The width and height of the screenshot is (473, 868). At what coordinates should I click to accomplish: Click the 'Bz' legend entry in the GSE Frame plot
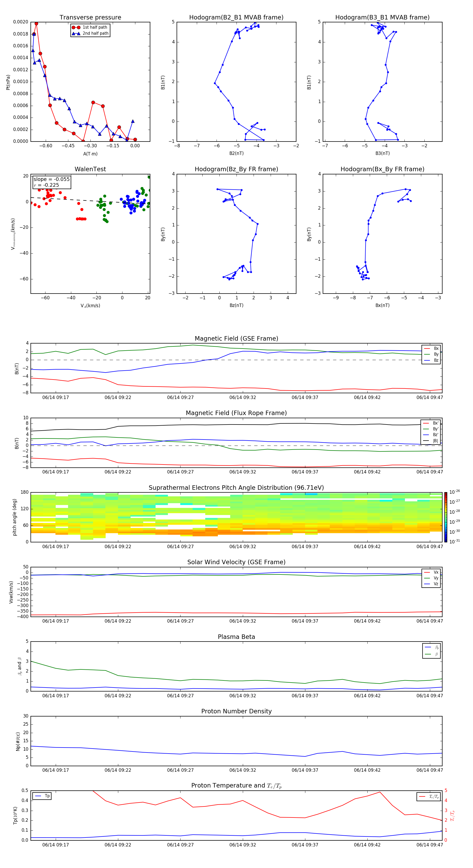431,360
